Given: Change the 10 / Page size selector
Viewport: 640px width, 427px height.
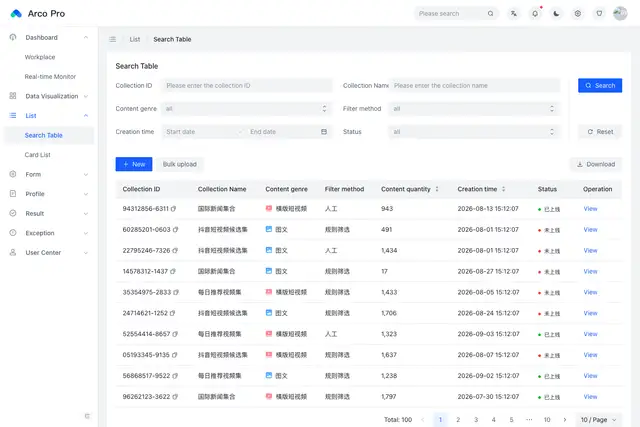Looking at the screenshot, I should point(598,420).
